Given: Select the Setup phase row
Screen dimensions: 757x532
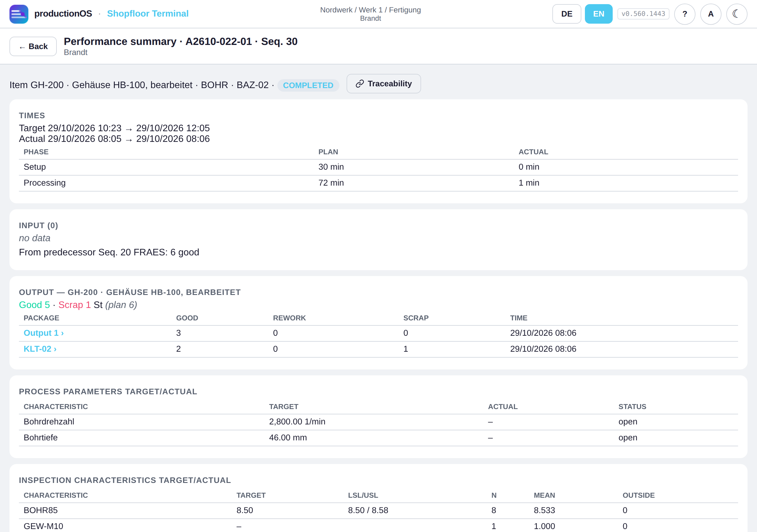Looking at the screenshot, I should 378,167.
